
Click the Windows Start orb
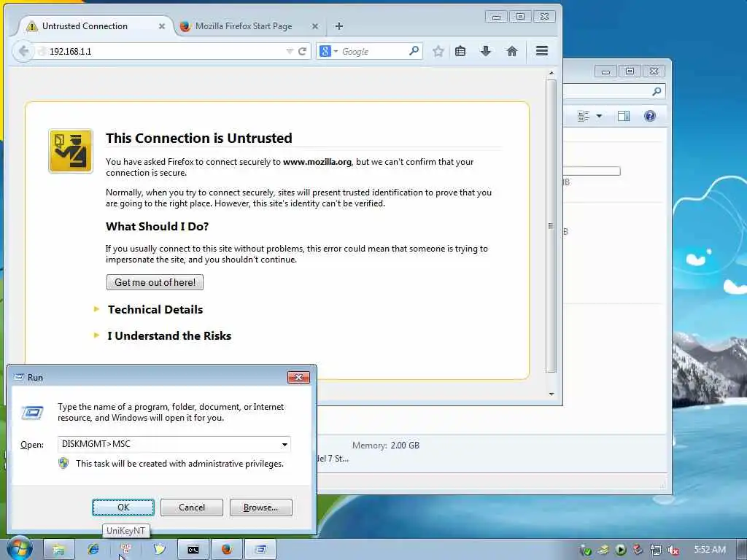tap(19, 549)
